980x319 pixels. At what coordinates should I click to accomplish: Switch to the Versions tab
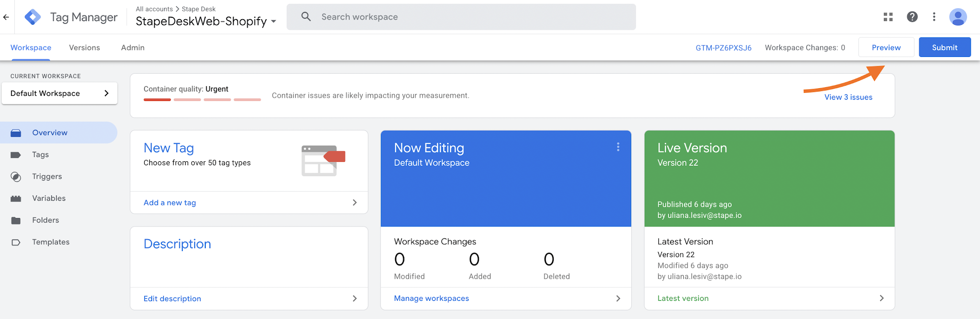click(x=84, y=47)
